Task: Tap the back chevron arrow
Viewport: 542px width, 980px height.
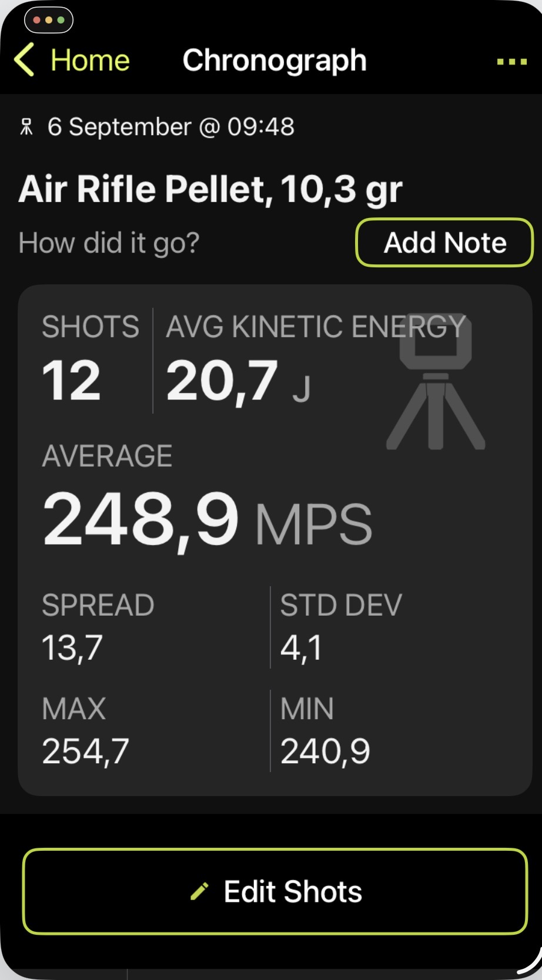Action: [24, 60]
